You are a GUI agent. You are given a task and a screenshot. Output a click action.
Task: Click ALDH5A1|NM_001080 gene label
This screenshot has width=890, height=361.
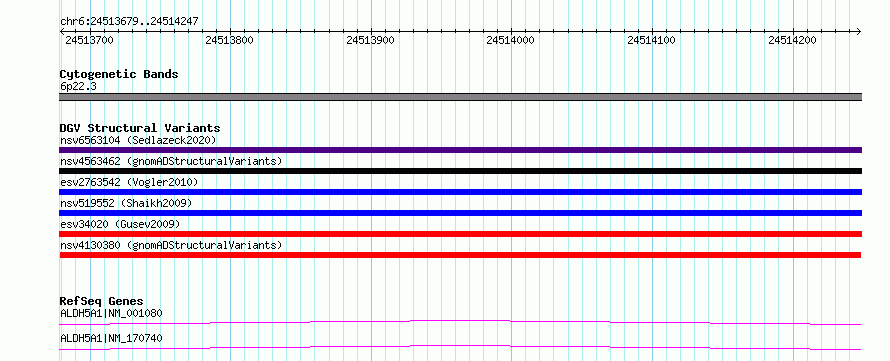pyautogui.click(x=112, y=313)
